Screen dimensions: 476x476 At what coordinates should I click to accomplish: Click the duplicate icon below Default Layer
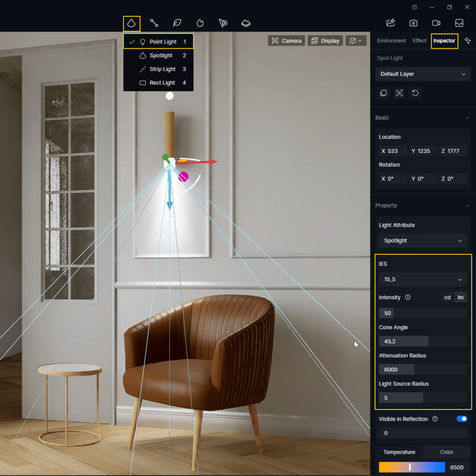pyautogui.click(x=383, y=93)
